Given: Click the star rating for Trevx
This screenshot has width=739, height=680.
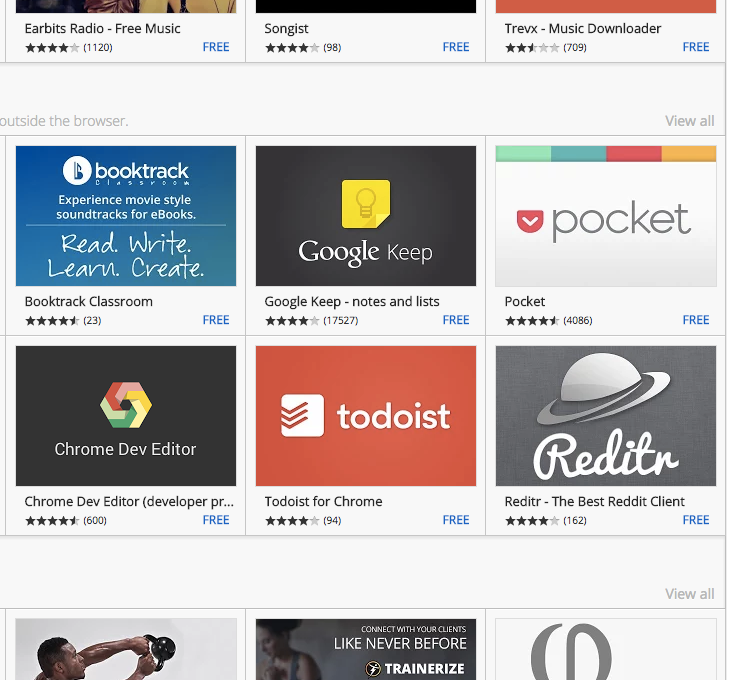Looking at the screenshot, I should click(532, 48).
